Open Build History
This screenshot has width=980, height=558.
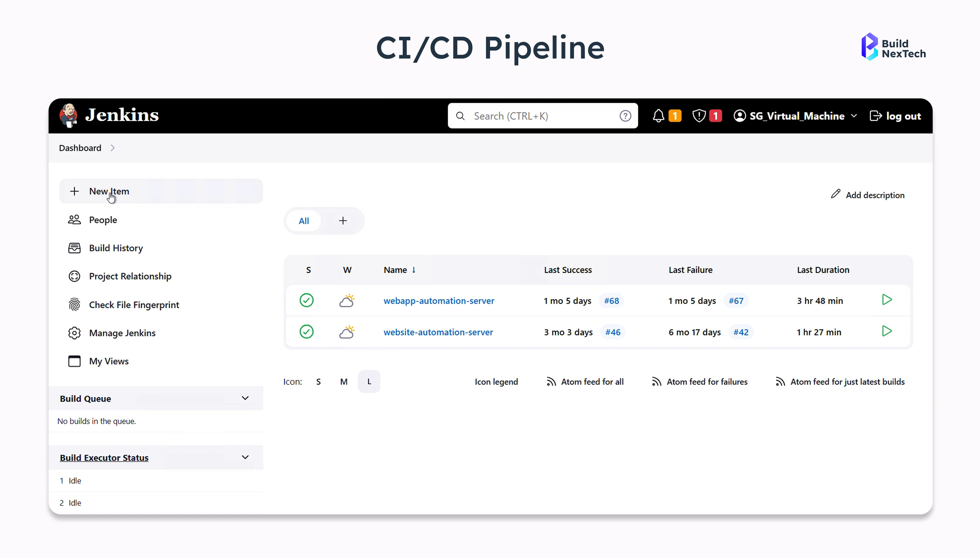(x=116, y=248)
